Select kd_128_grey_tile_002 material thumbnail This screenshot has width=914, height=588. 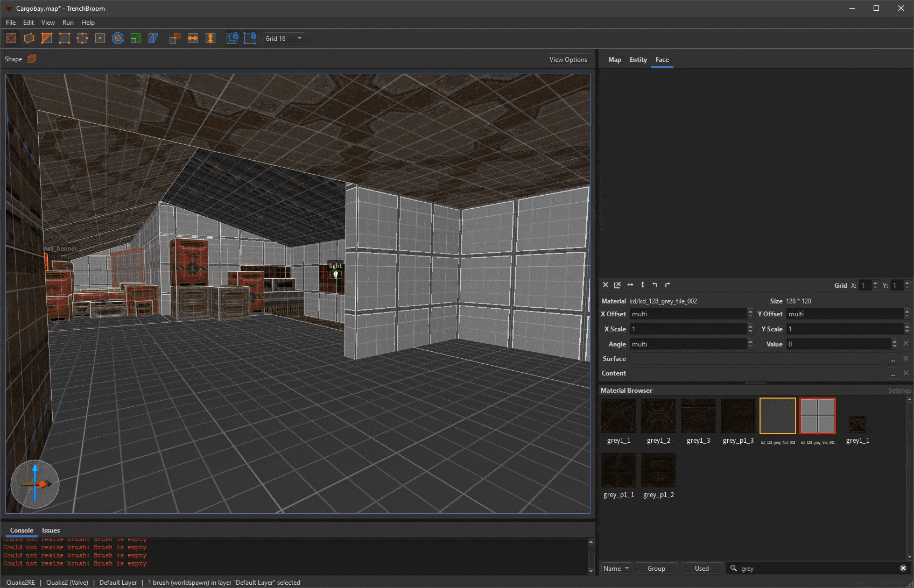tap(817, 415)
